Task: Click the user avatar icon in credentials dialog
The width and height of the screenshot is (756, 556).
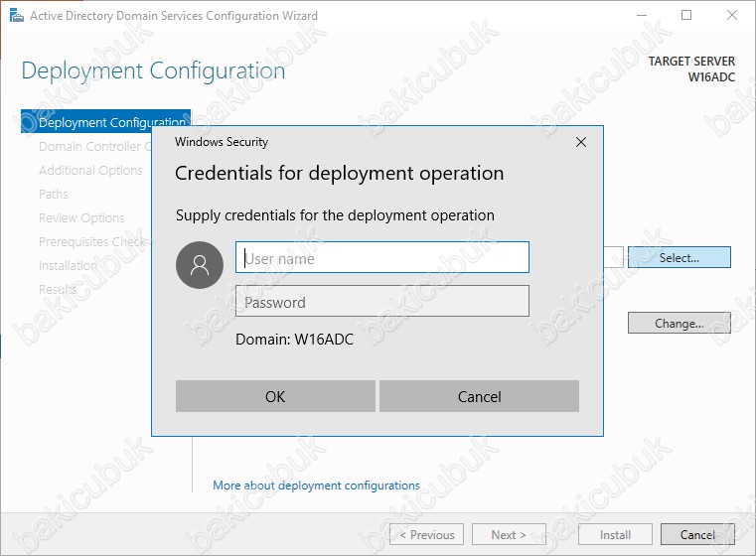Action: point(200,265)
